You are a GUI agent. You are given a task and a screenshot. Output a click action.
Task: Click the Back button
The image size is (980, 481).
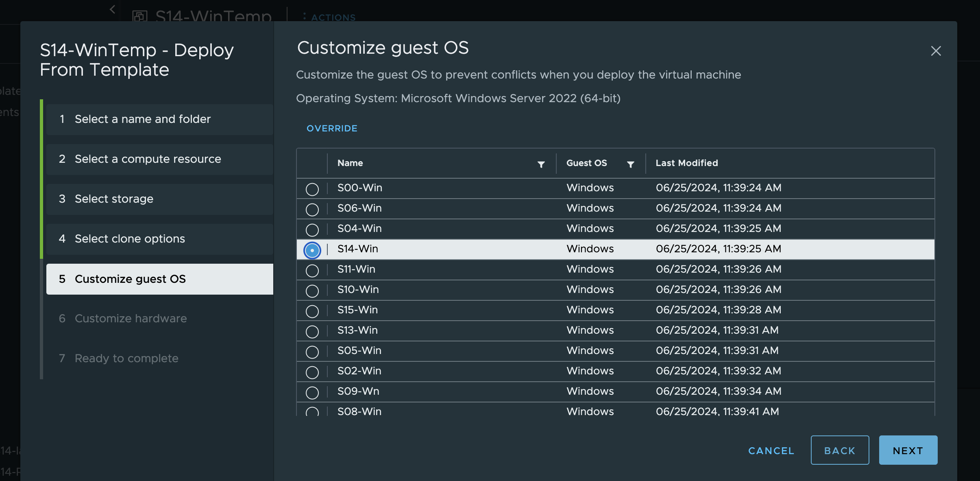(839, 450)
